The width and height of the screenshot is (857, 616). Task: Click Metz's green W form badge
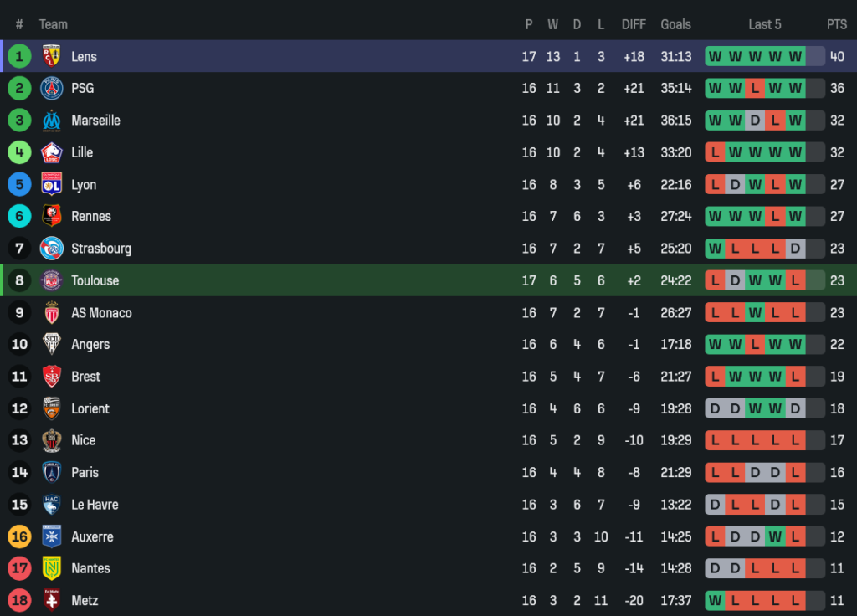[x=715, y=600]
